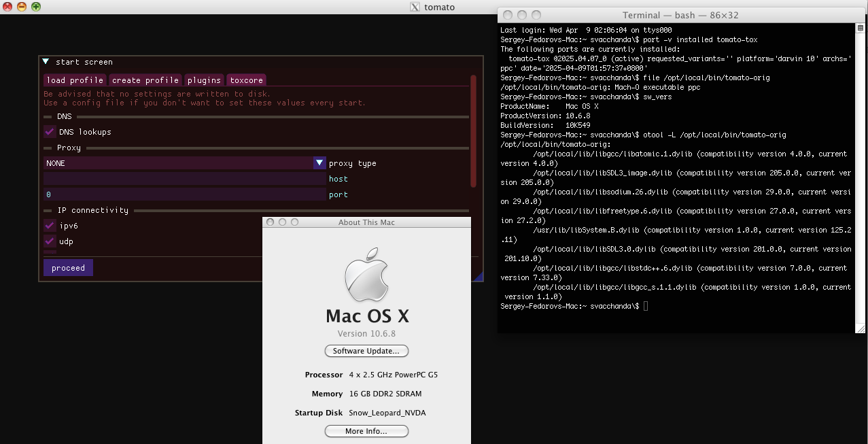The height and width of the screenshot is (444, 868).
Task: Focus the proxy host input field
Action: [x=184, y=179]
